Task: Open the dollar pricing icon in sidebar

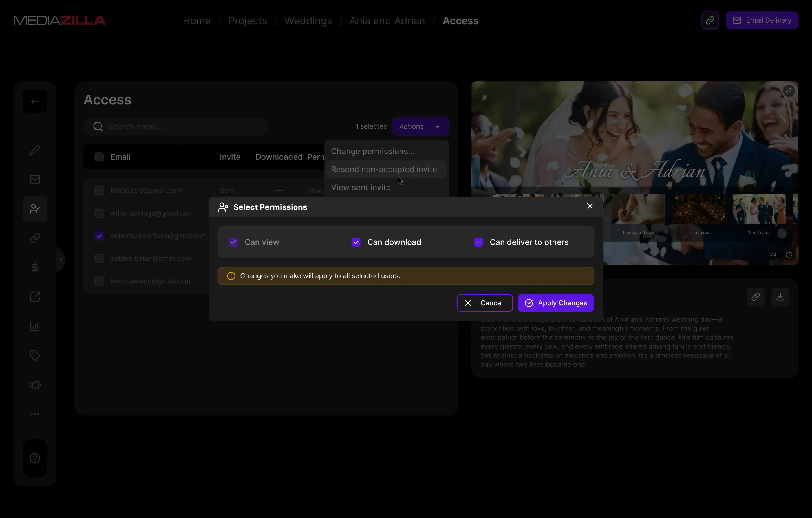Action: pos(35,267)
